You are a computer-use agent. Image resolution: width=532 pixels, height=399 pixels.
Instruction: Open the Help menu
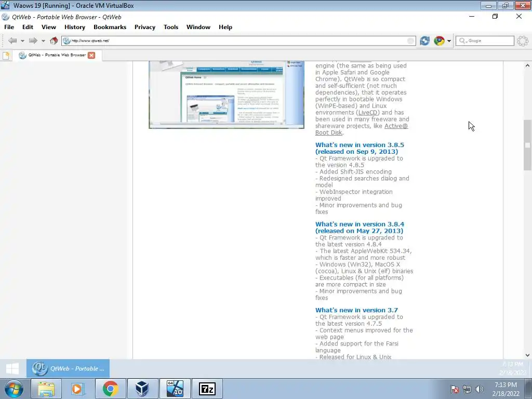coord(225,27)
